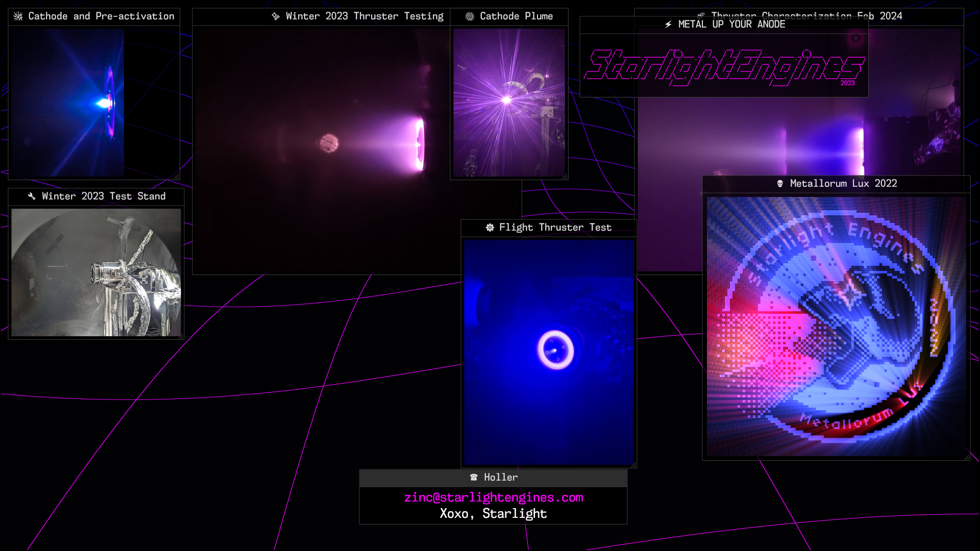Grab the Flight Thruster Test resize handle
Screen dimensions: 980x551
[x=633, y=465]
